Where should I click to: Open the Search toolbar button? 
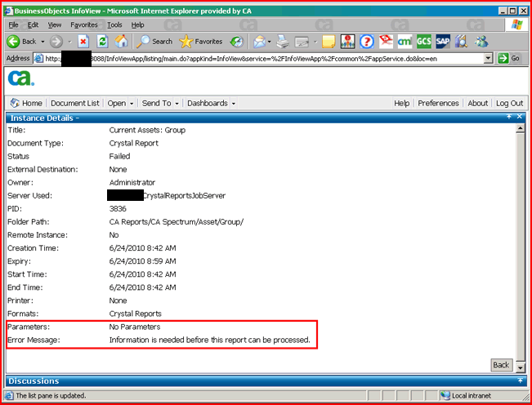point(154,41)
